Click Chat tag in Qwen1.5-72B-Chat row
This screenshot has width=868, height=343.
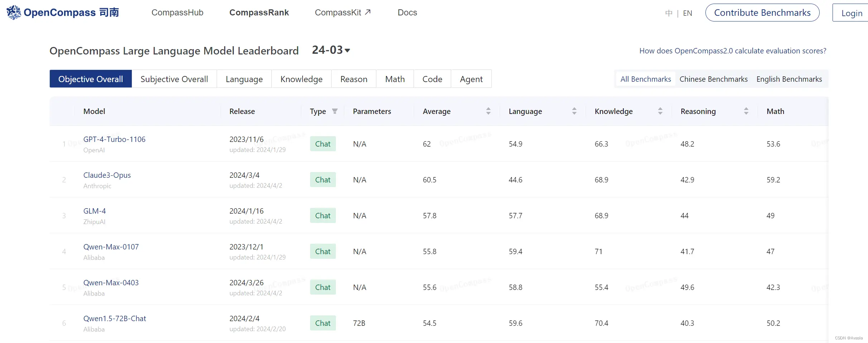[323, 323]
